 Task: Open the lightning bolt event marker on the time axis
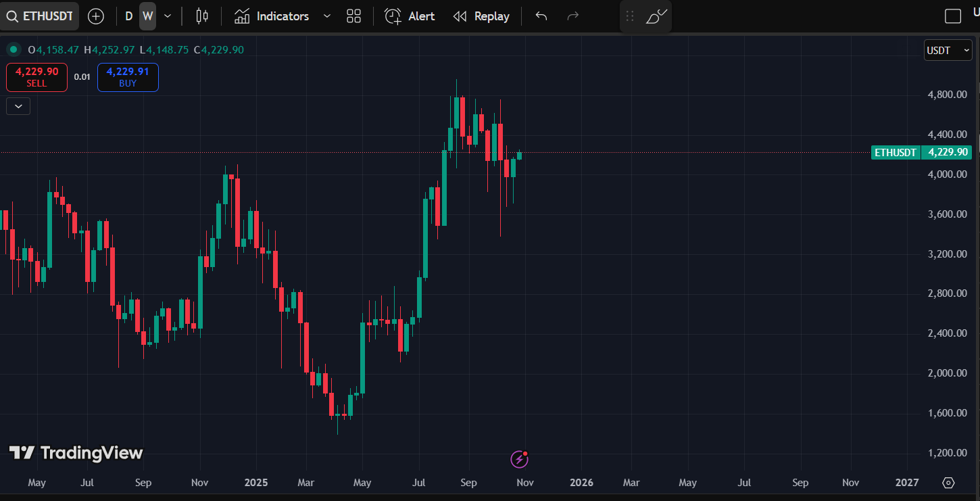tap(519, 460)
